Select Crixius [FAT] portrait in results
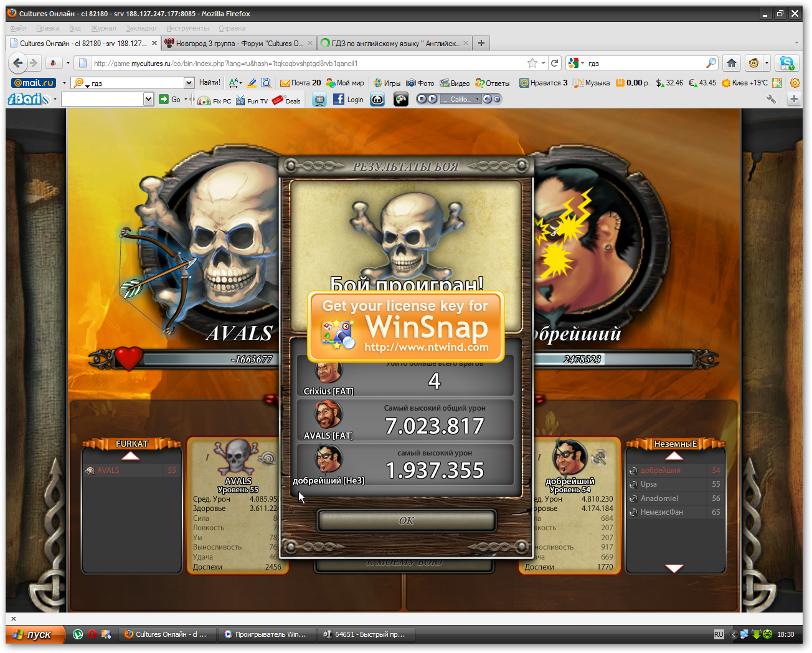The image size is (812, 653). pyautogui.click(x=328, y=372)
